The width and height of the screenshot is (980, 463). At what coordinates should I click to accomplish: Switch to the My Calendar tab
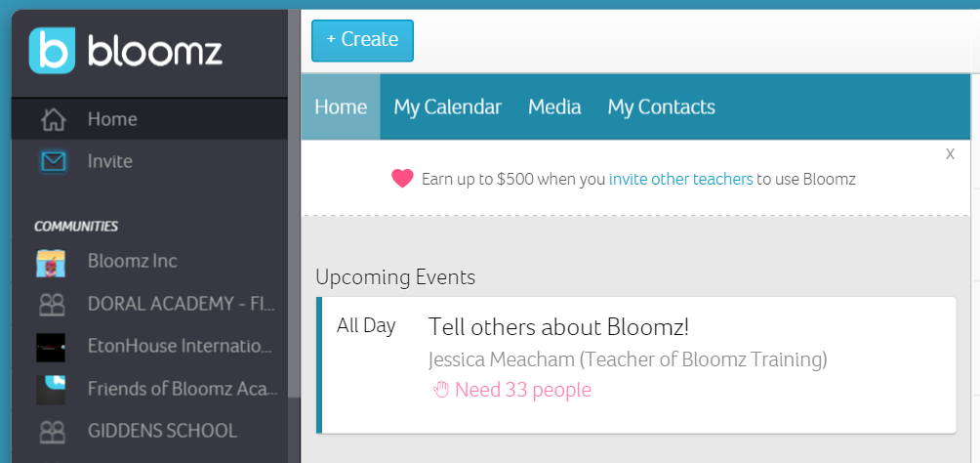tap(447, 107)
